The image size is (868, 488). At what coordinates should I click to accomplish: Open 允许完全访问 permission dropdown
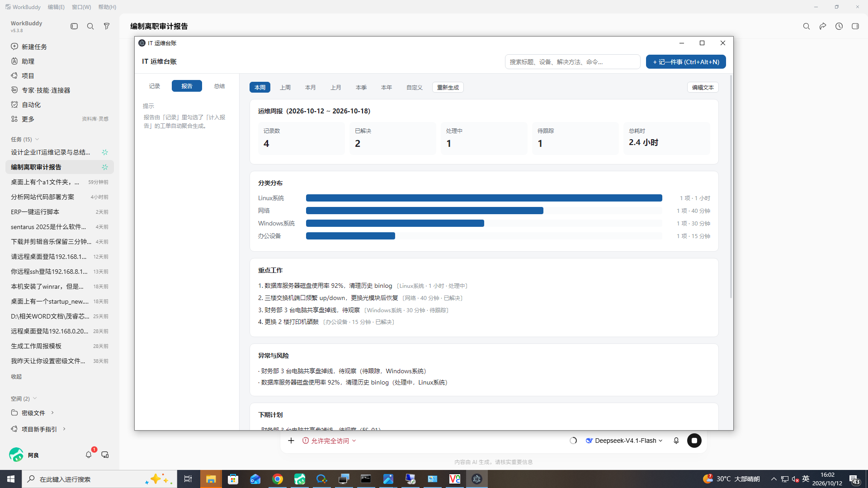pyautogui.click(x=329, y=441)
